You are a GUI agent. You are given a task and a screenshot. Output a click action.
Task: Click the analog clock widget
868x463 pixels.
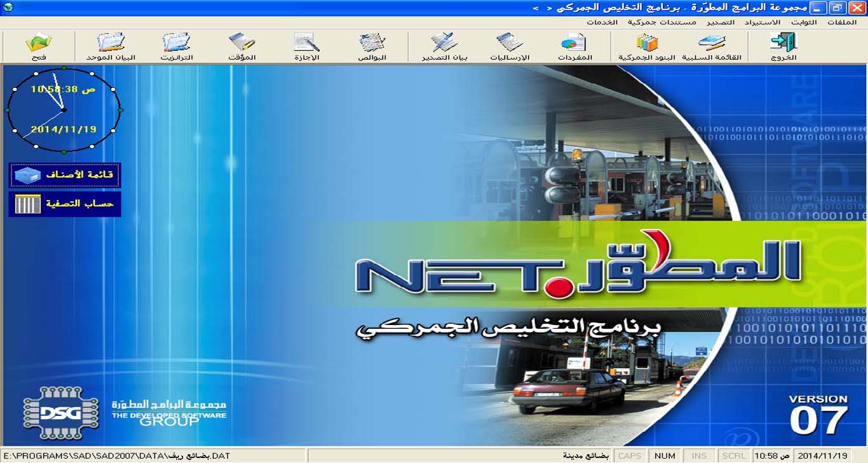coord(64,110)
